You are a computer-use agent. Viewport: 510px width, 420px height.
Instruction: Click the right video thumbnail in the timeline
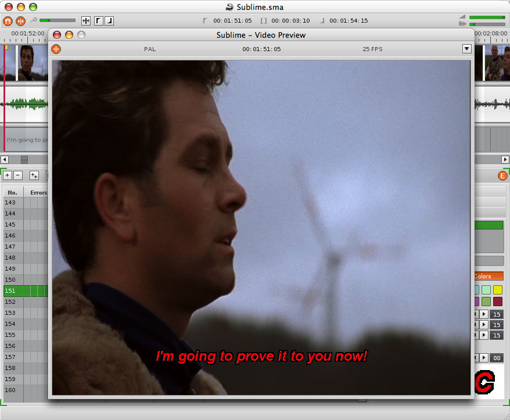[497, 63]
